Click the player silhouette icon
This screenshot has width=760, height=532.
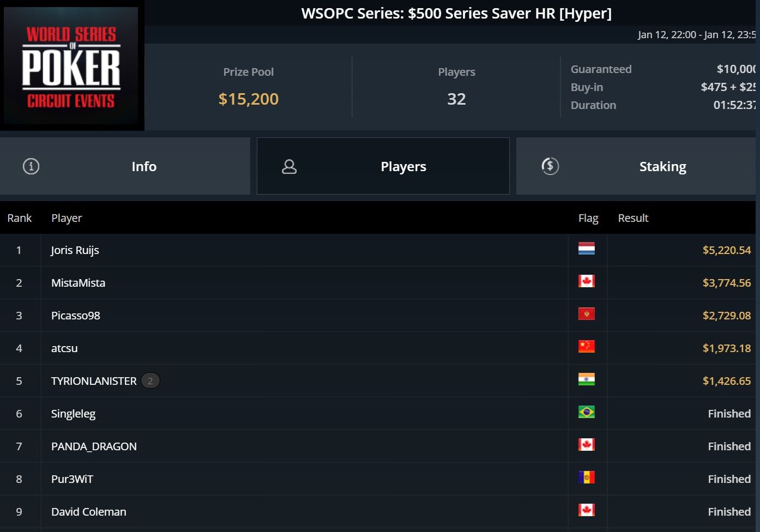[x=289, y=166]
